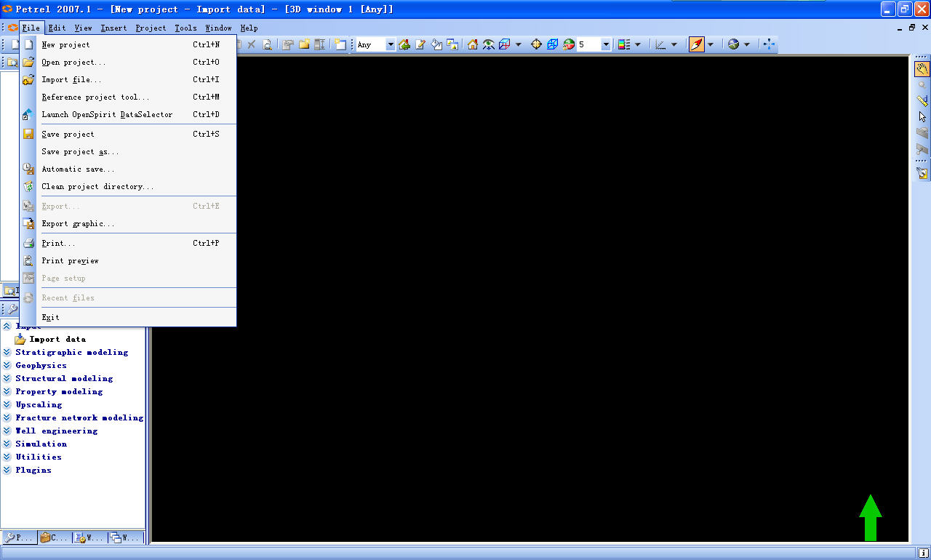Toggle the compass north arrow icon

696,44
